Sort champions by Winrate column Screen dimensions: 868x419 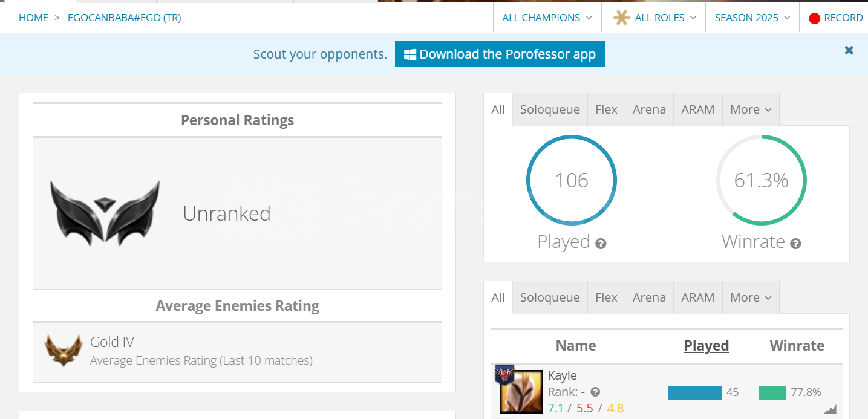click(797, 346)
